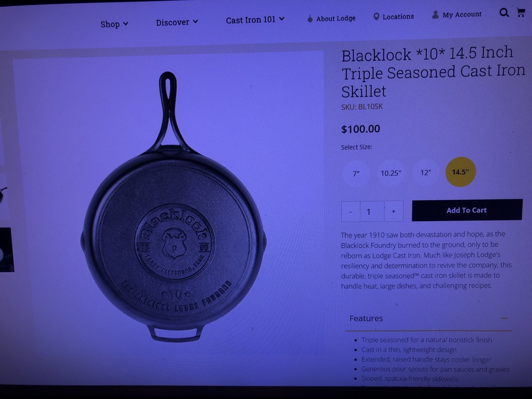Choose the yellow 14.5" size swatch
The image size is (532, 399).
tap(461, 172)
